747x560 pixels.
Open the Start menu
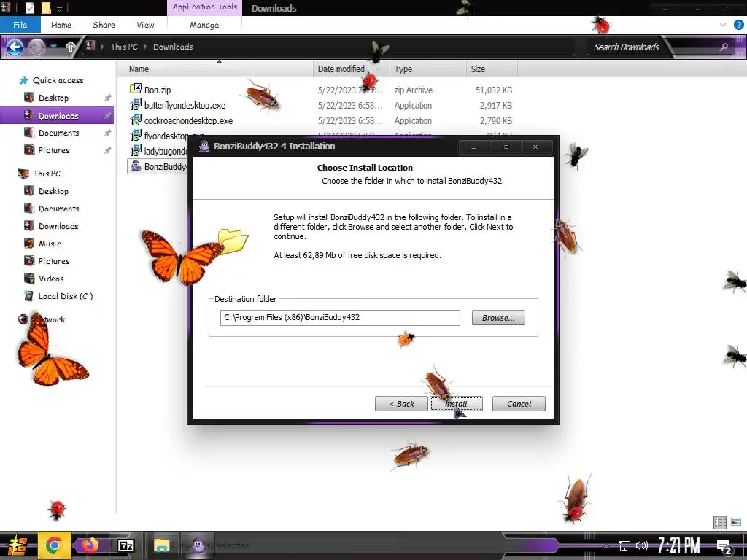[x=18, y=545]
